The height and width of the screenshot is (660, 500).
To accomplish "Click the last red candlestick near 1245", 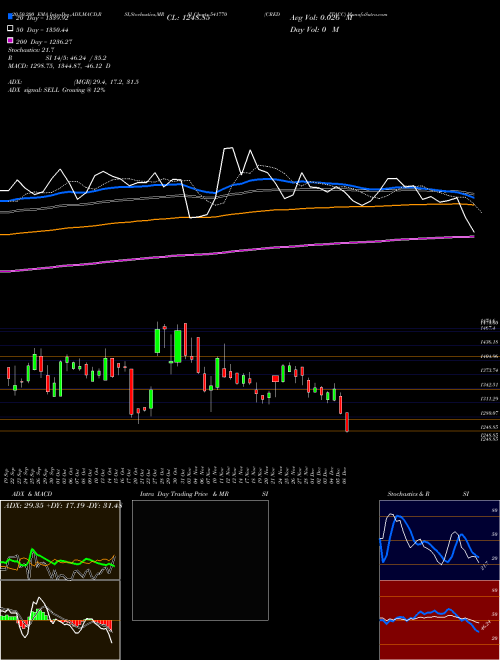I will point(347,422).
